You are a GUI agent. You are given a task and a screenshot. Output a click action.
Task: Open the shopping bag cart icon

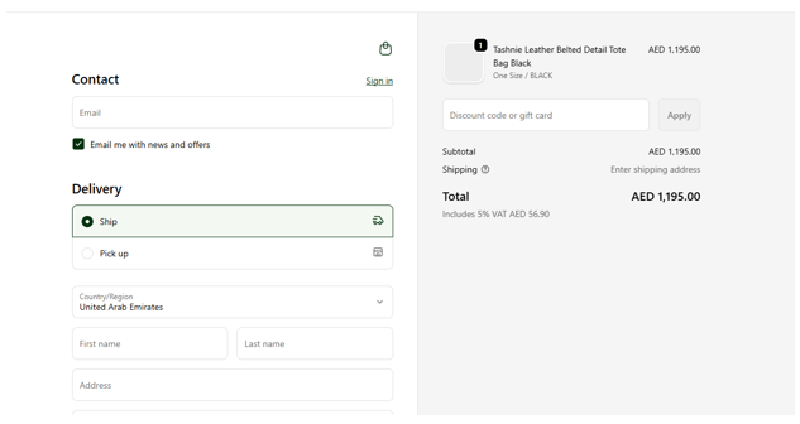click(x=385, y=49)
